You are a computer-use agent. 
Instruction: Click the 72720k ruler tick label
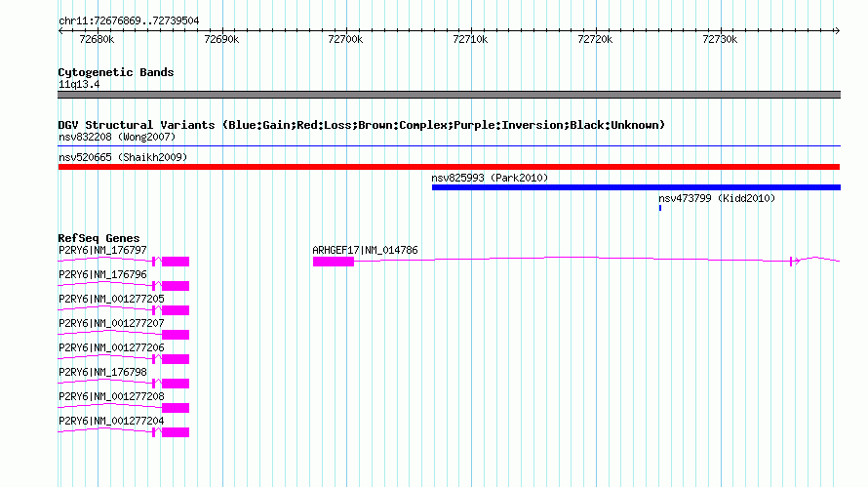[x=595, y=39]
